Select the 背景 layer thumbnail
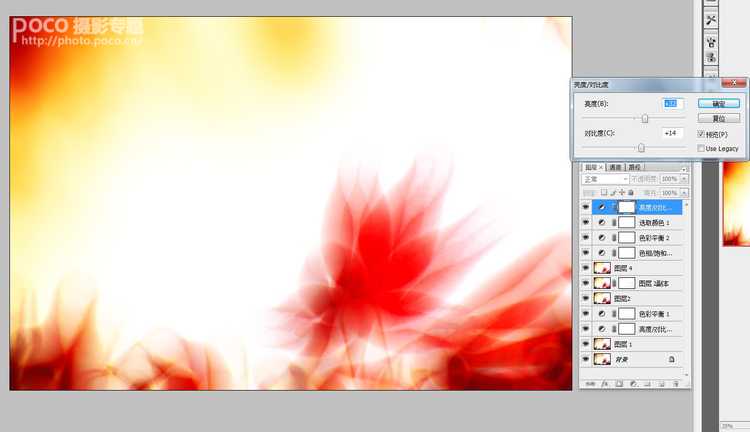The height and width of the screenshot is (432, 750). pyautogui.click(x=602, y=359)
